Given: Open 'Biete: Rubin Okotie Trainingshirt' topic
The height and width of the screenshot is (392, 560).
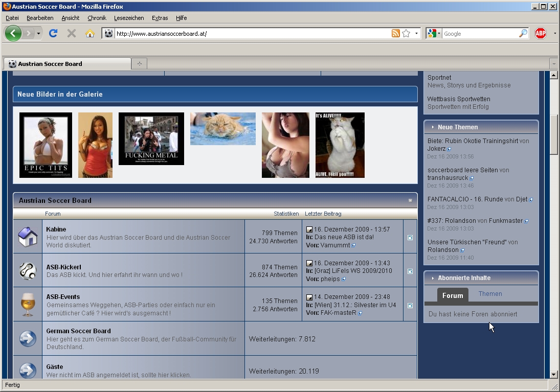Looking at the screenshot, I should (473, 141).
